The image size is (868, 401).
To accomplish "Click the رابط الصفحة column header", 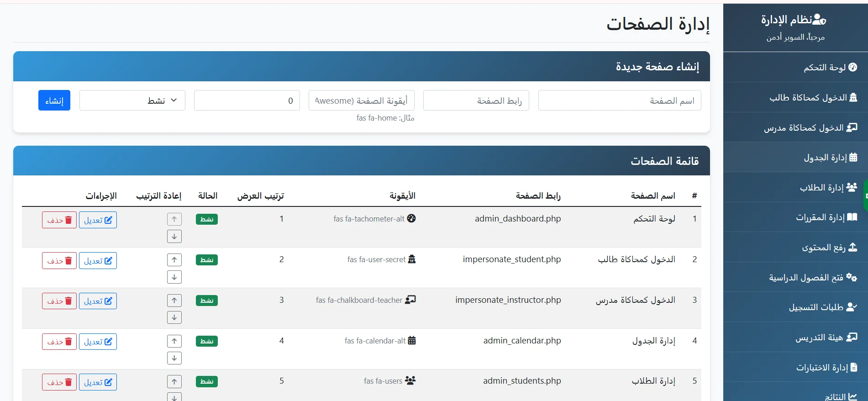I will click(538, 196).
